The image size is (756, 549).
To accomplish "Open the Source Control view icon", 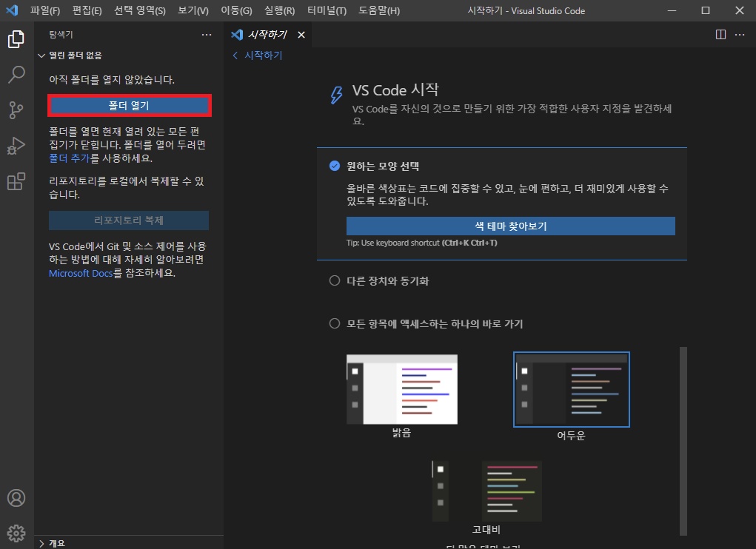I will [x=16, y=110].
